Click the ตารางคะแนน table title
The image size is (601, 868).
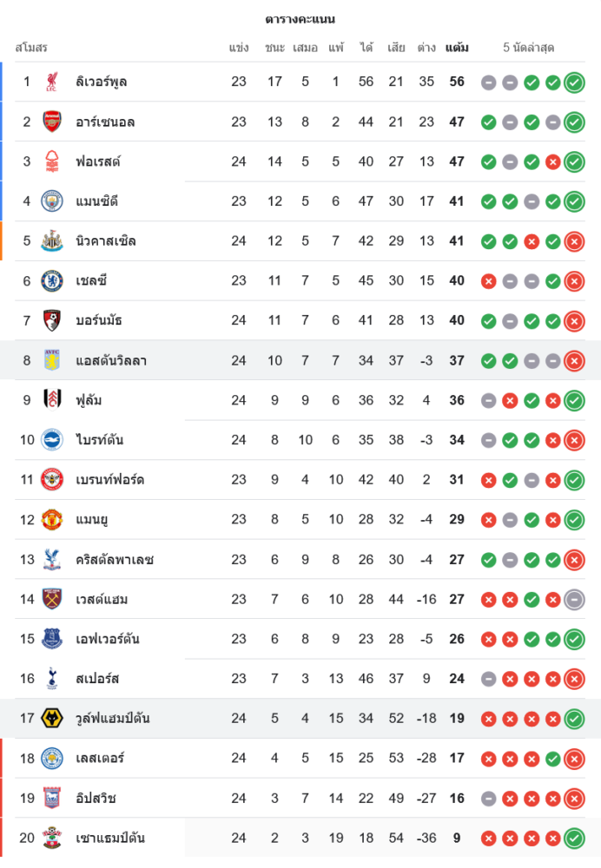point(300,19)
